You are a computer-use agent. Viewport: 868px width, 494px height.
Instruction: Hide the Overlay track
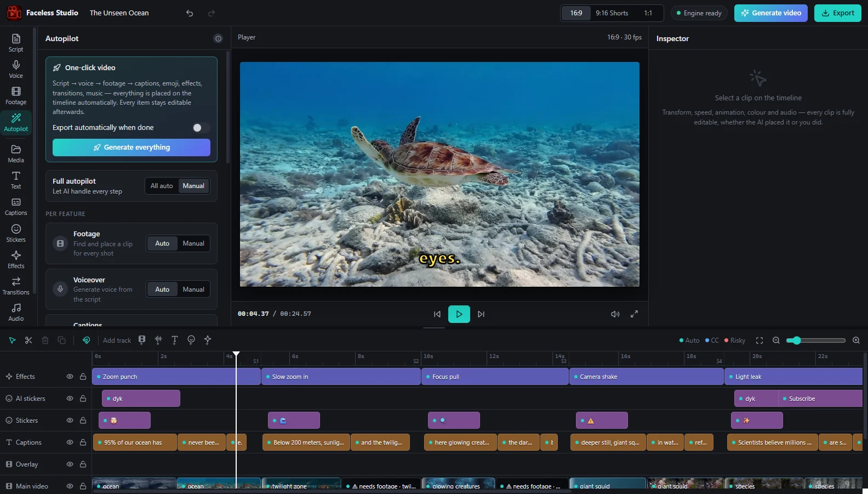coord(70,464)
